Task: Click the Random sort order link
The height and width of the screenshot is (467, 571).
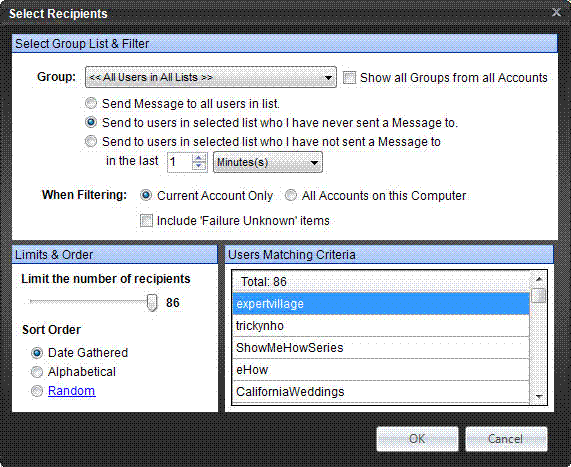Action: pos(71,391)
